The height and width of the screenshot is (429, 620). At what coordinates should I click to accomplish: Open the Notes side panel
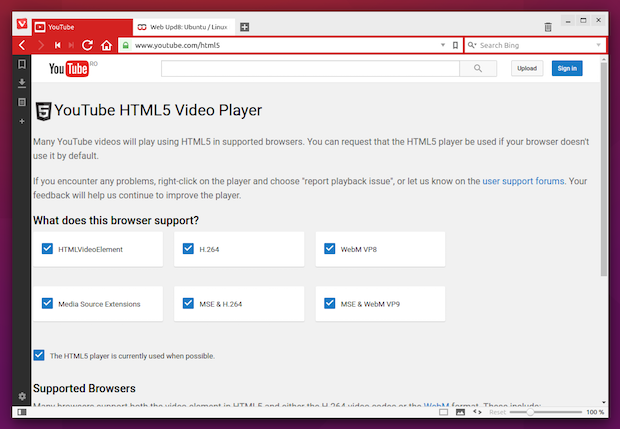coord(22,102)
